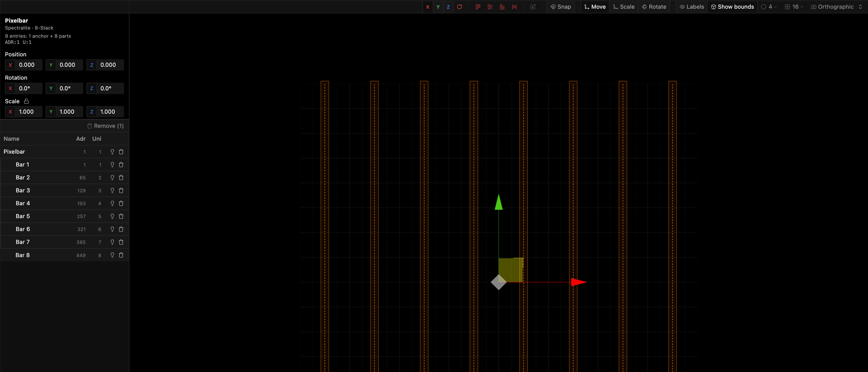This screenshot has height=372, width=868.
Task: Activate the Rotate tool
Action: tap(654, 7)
